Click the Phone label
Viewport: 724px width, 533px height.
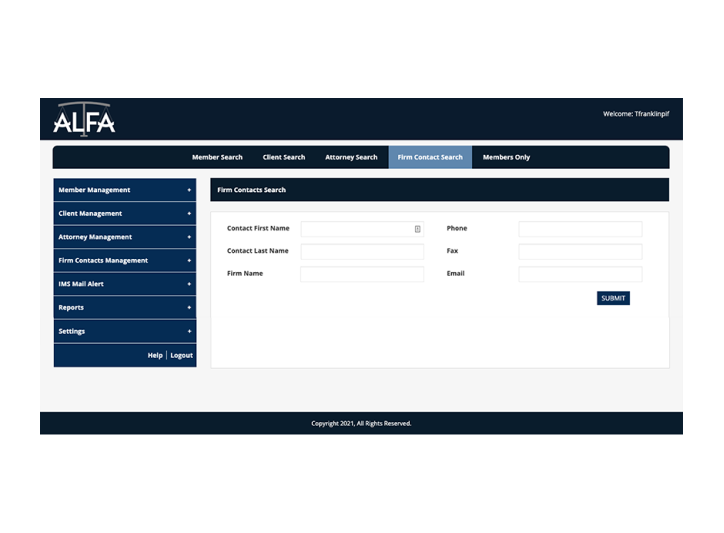(457, 228)
